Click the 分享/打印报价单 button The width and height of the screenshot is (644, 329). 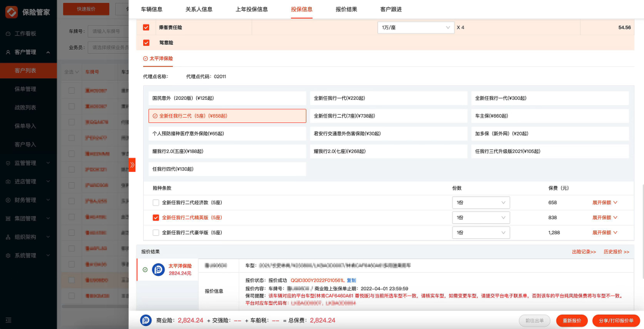[x=616, y=320]
